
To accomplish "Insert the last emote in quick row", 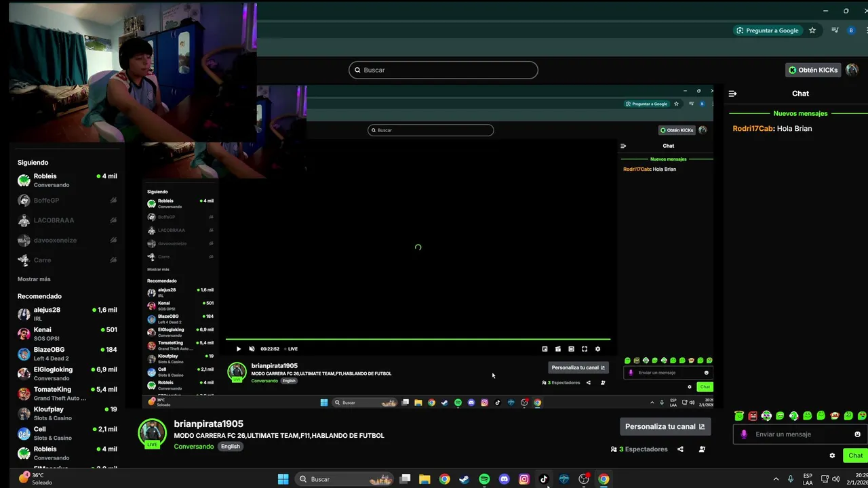I will click(x=862, y=415).
